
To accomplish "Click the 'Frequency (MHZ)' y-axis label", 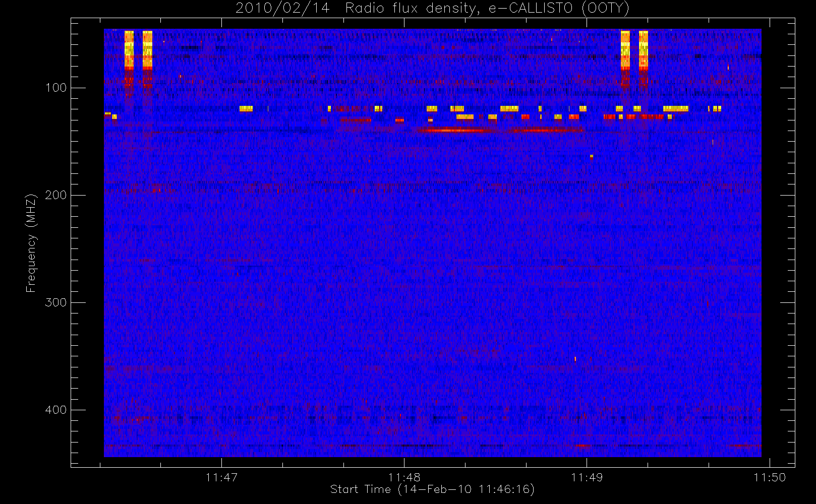I will (x=31, y=243).
